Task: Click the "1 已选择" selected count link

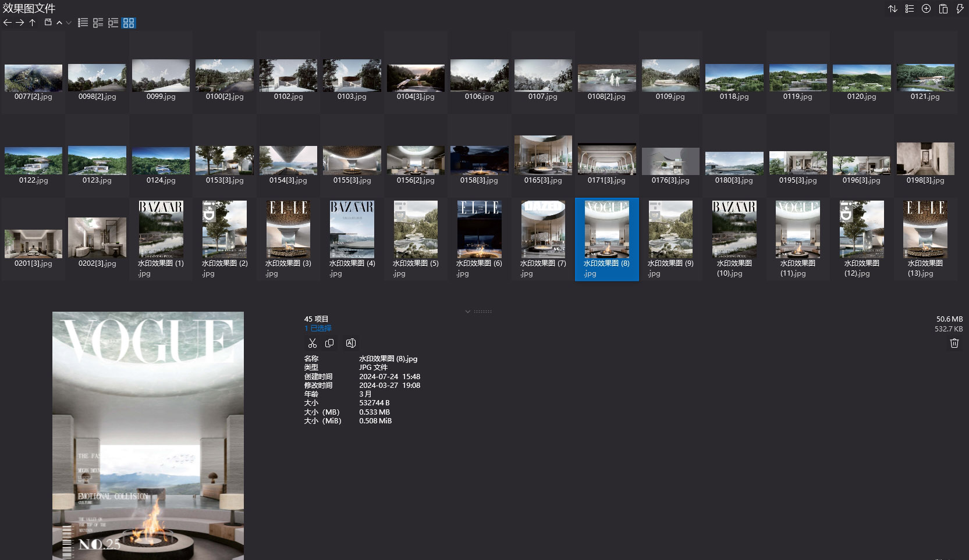Action: pyautogui.click(x=318, y=328)
